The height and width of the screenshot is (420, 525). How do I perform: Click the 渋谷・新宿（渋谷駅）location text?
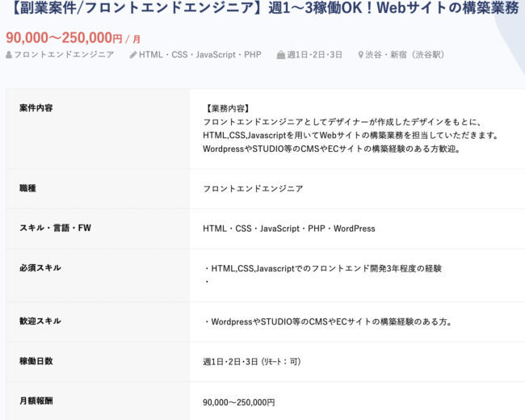pos(405,55)
